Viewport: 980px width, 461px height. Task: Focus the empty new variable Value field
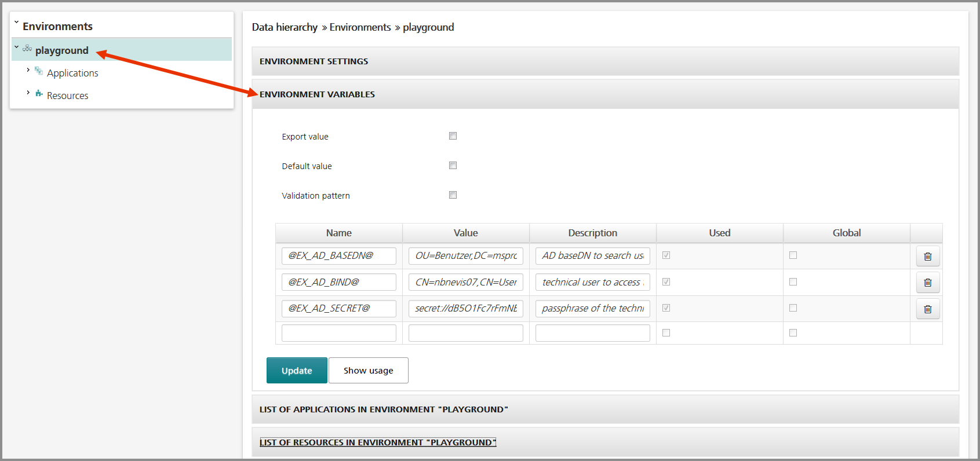click(466, 333)
